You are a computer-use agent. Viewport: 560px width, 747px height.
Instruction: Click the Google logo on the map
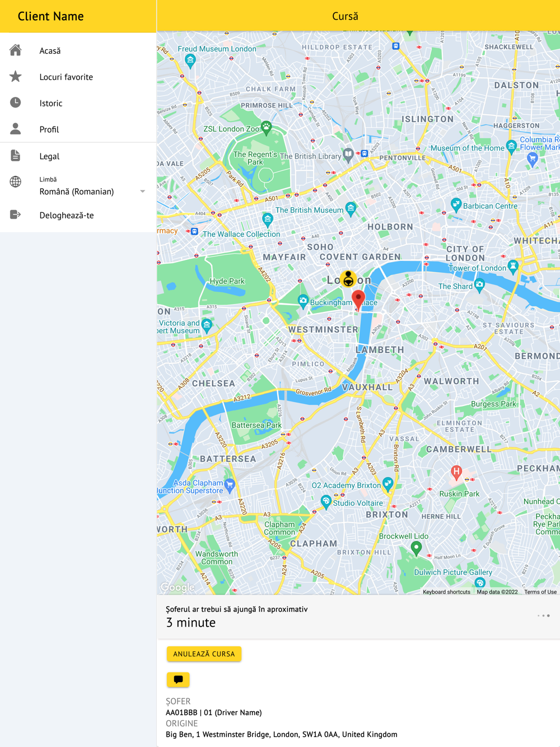(x=178, y=587)
